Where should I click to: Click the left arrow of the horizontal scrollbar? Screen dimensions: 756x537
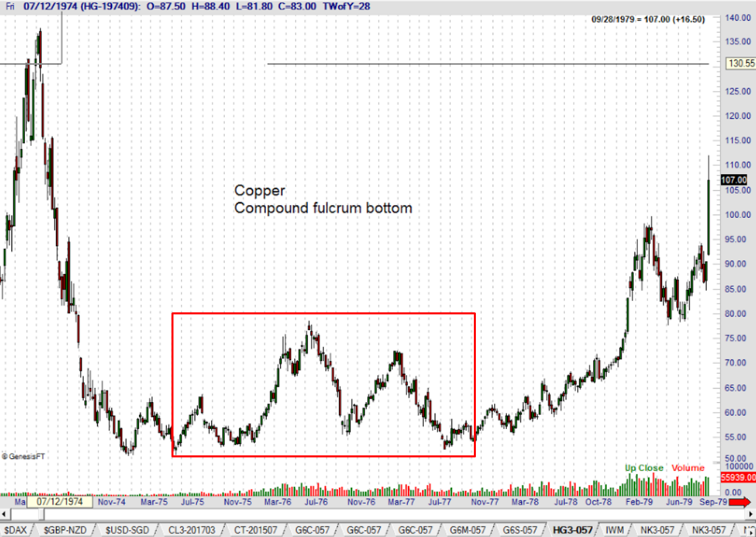click(x=4, y=514)
